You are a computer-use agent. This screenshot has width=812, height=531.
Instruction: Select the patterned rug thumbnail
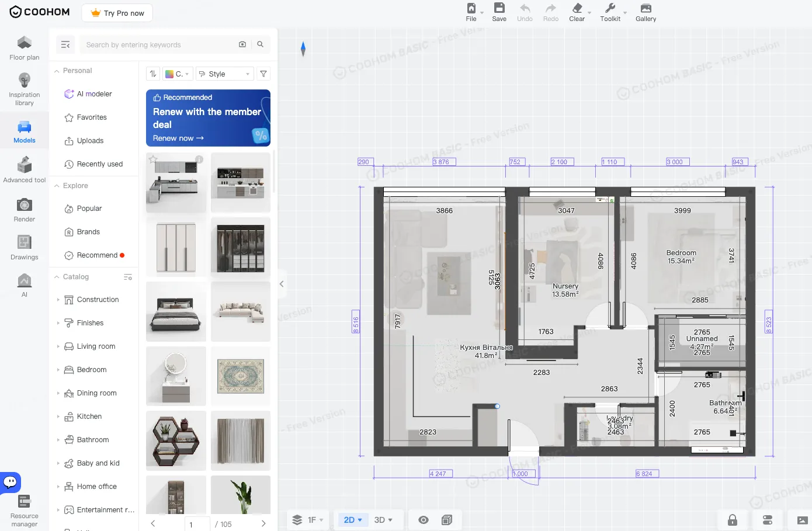(x=241, y=376)
